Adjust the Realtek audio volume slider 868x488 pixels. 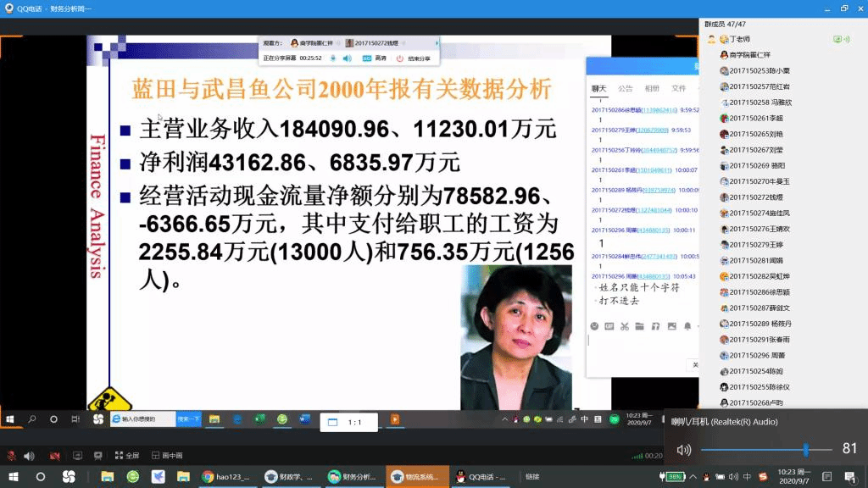point(805,449)
